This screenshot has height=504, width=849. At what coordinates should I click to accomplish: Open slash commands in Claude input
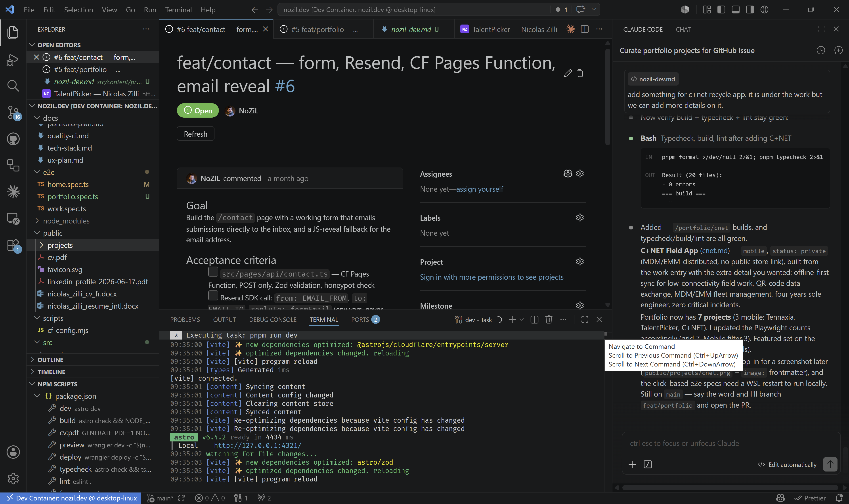pos(648,464)
